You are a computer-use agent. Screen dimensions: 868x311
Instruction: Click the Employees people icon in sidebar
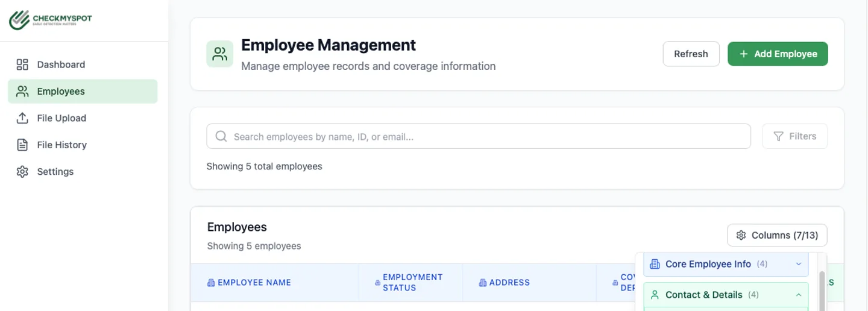point(22,91)
